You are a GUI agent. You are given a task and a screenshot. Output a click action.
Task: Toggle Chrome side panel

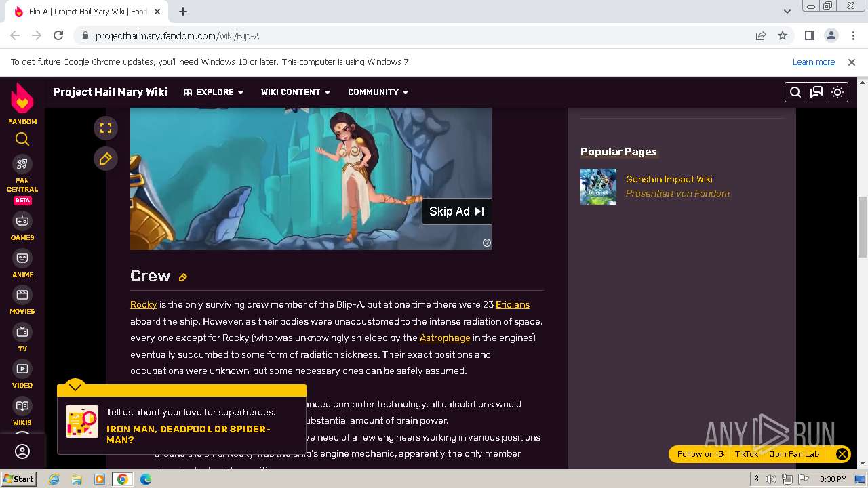809,35
